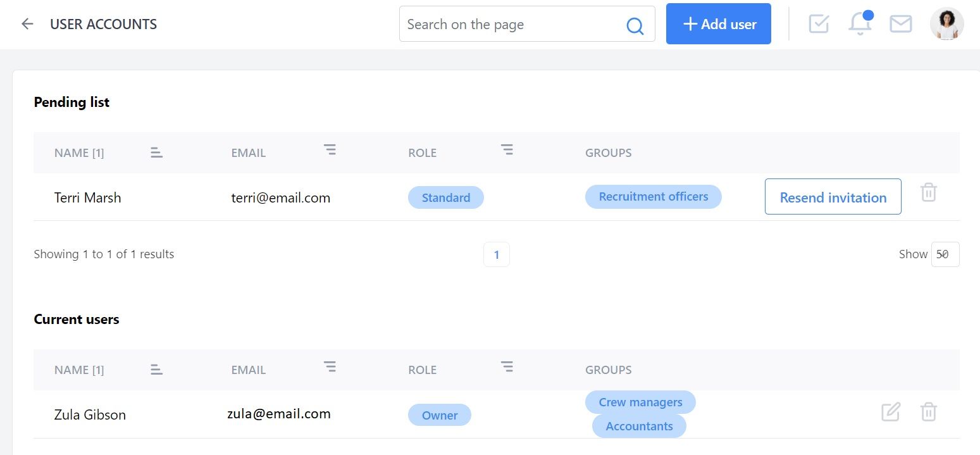Click the Accountants group tag

click(639, 426)
